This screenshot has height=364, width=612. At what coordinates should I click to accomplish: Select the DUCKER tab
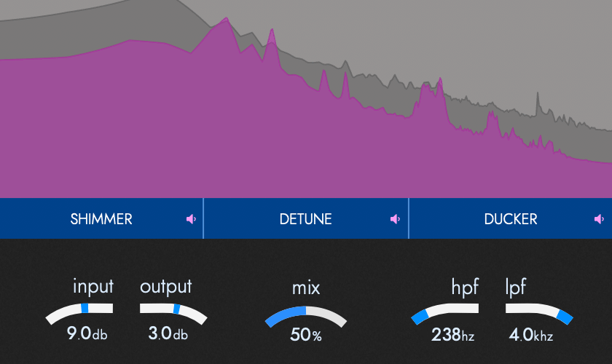(x=511, y=218)
